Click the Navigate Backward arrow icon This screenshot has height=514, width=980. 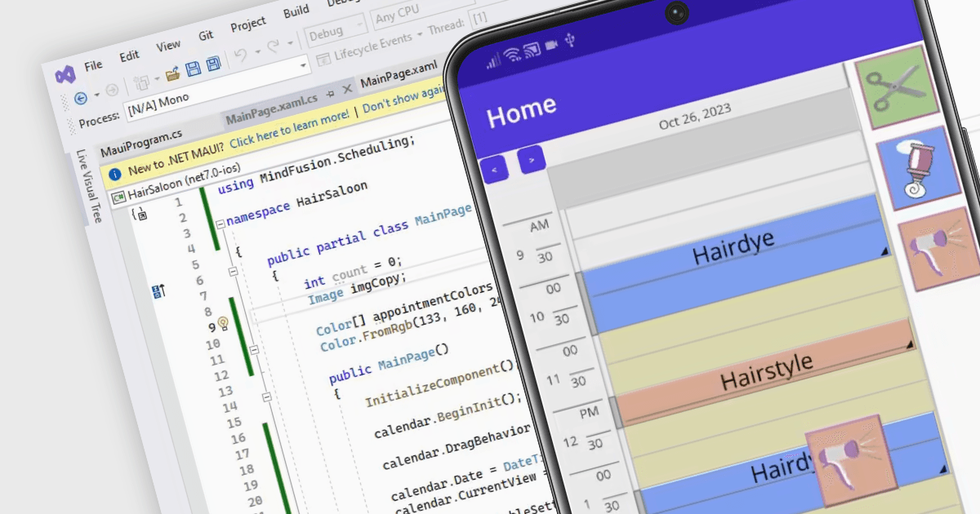click(x=81, y=98)
